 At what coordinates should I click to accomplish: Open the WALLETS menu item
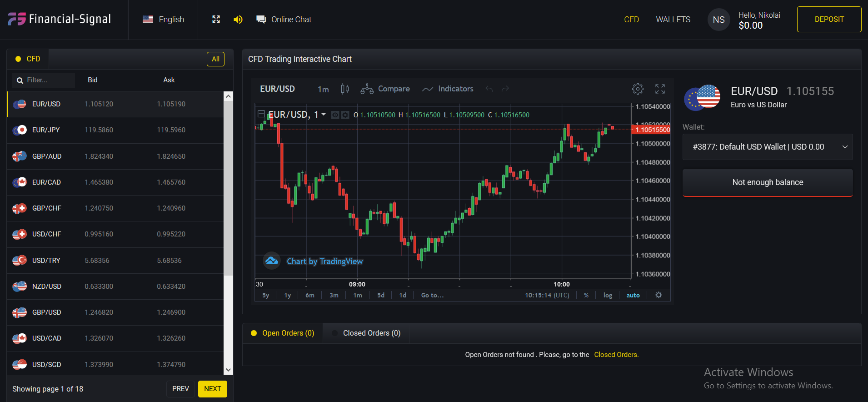click(673, 20)
